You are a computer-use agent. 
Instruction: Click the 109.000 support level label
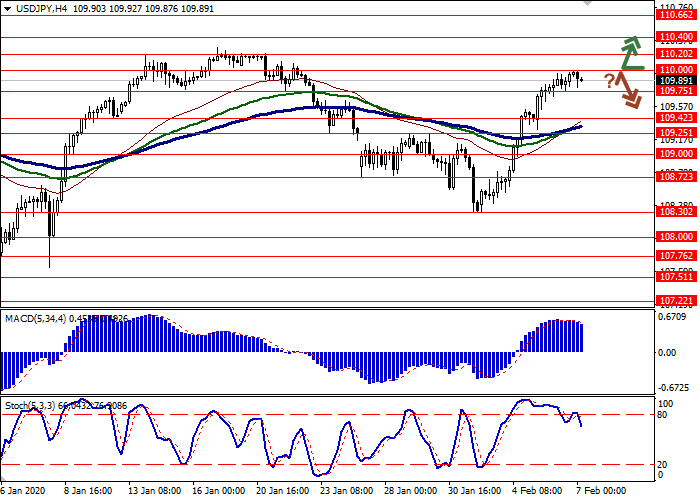674,154
